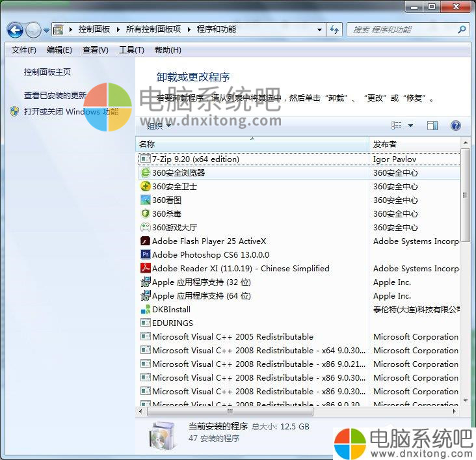
Task: Open the 控制面板主页 link
Action: pos(47,72)
